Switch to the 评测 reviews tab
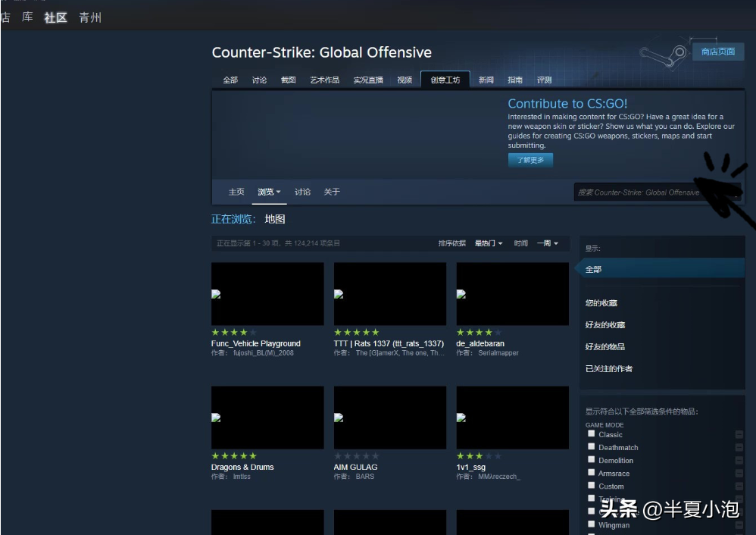 pyautogui.click(x=545, y=80)
